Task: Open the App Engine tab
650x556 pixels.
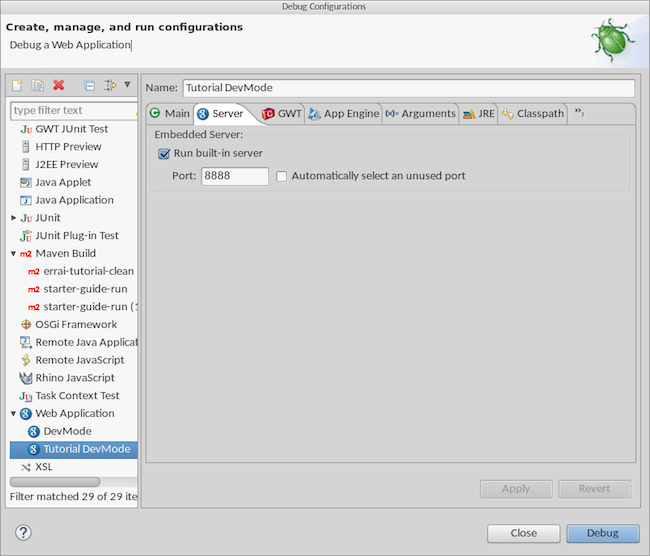Action: click(344, 114)
